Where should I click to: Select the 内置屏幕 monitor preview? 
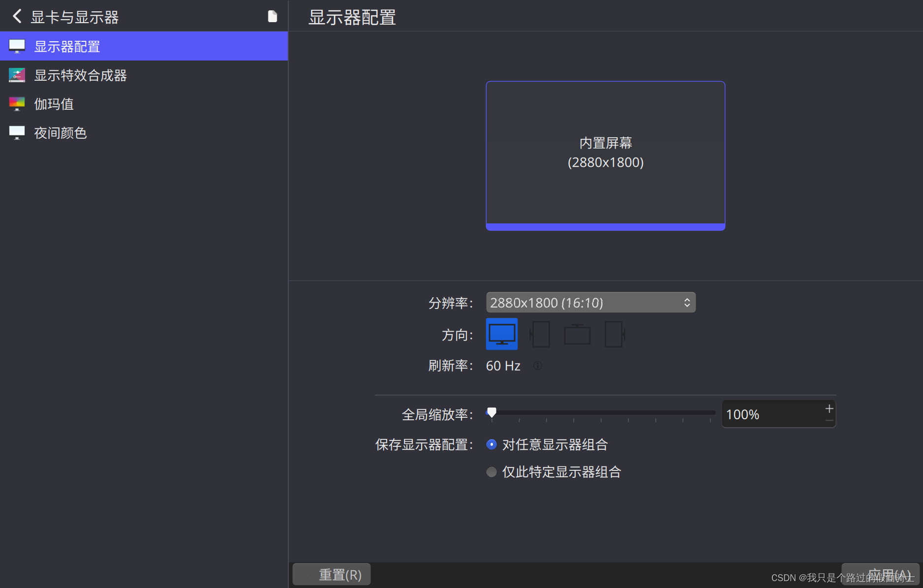[x=605, y=155]
